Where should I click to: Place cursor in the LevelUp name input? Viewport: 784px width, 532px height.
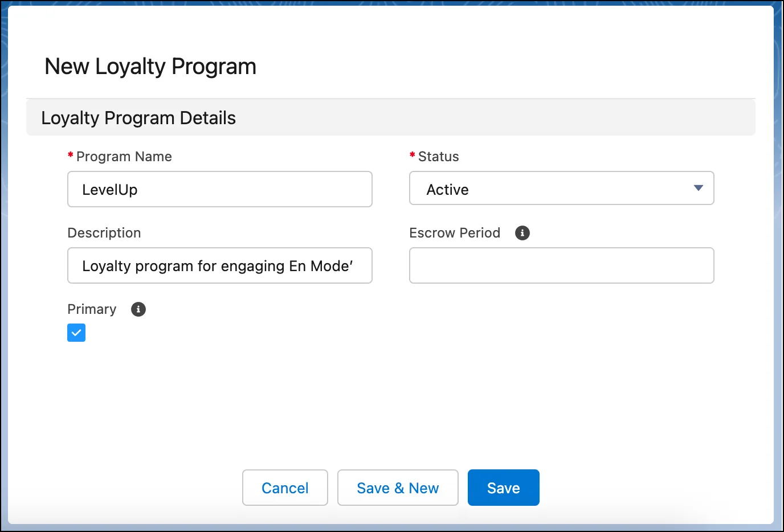[x=219, y=189]
